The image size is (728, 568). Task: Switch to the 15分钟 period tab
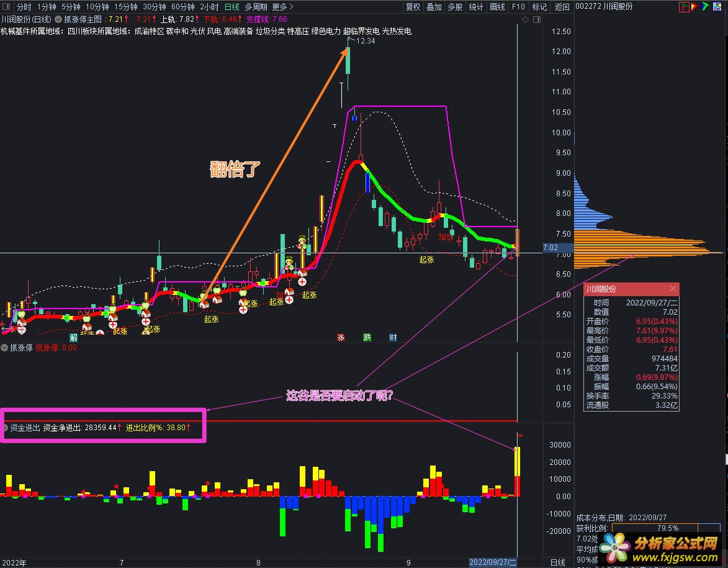click(126, 7)
